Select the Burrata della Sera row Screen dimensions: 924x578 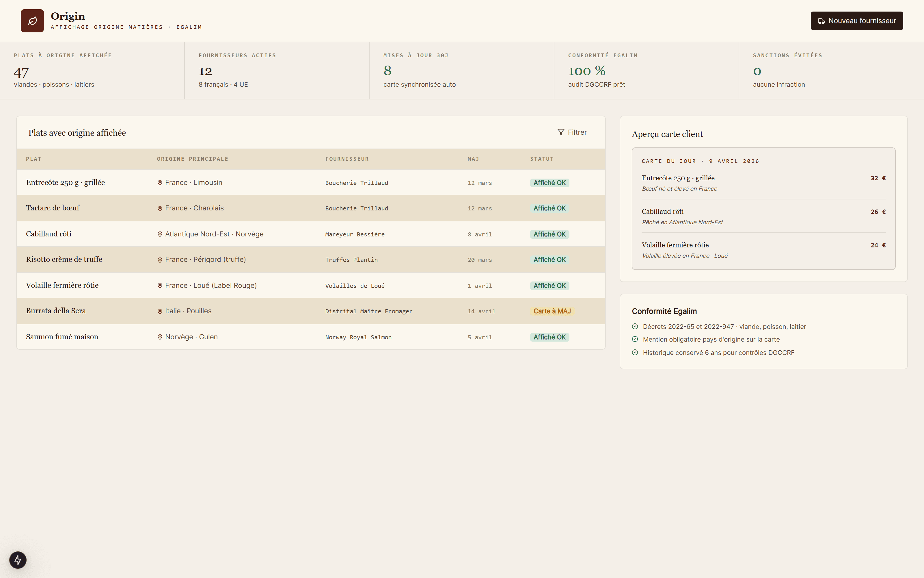pos(311,311)
